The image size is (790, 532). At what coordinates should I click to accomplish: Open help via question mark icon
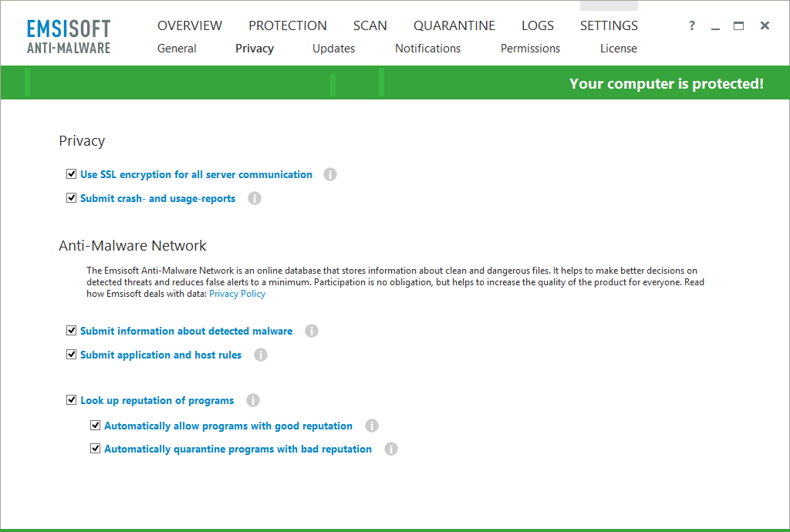pyautogui.click(x=692, y=25)
